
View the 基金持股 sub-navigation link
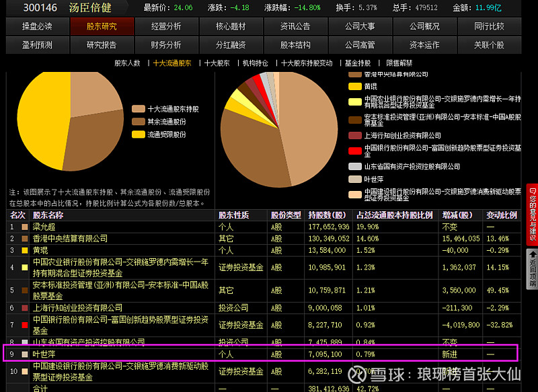(358, 63)
